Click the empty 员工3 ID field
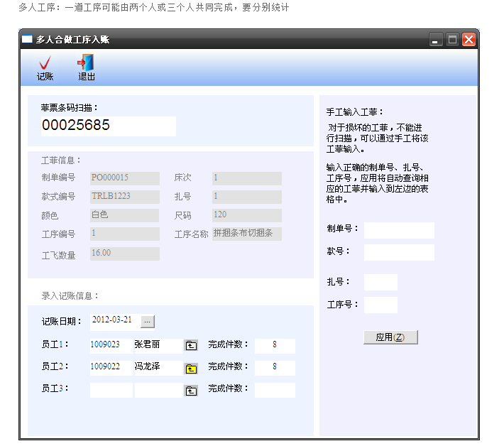The width and height of the screenshot is (504, 446). (111, 390)
